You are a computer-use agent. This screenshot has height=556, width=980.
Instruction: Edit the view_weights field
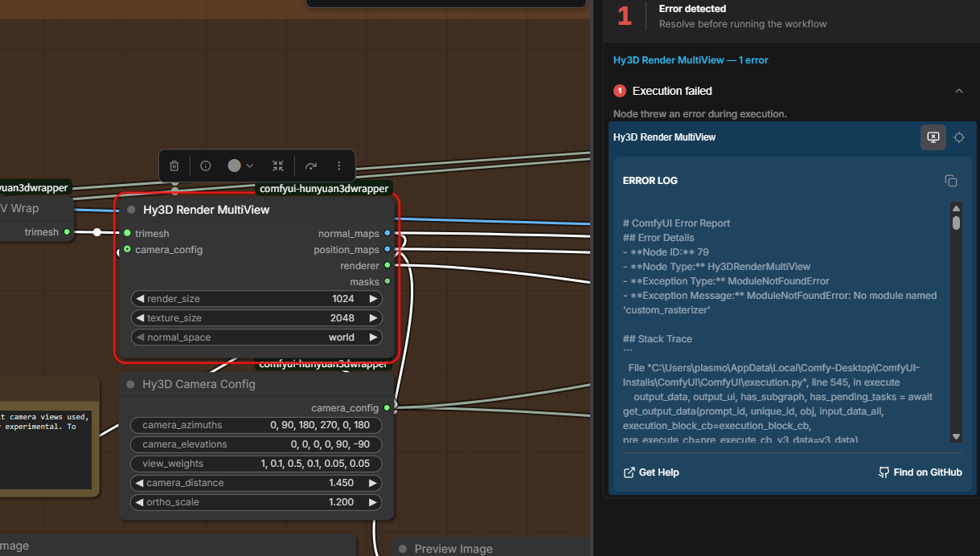(256, 463)
